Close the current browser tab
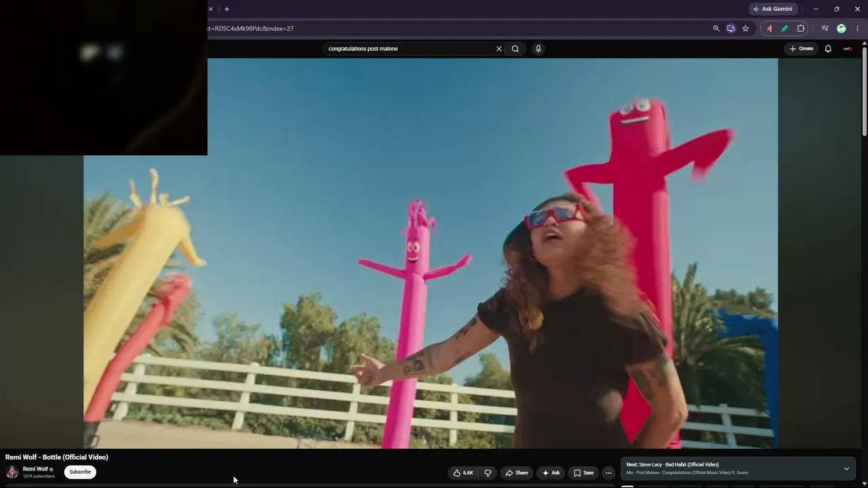 click(x=210, y=9)
